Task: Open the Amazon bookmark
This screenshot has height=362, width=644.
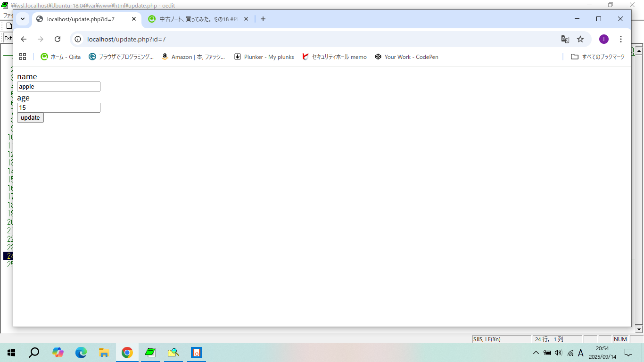Action: click(193, 57)
